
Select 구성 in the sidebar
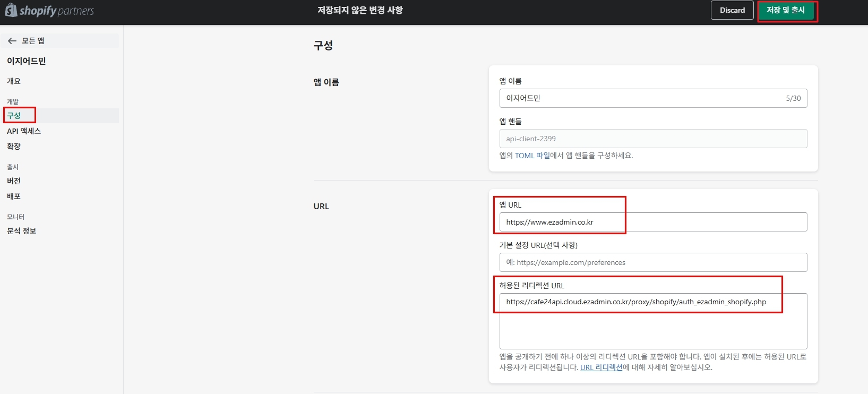tap(14, 115)
